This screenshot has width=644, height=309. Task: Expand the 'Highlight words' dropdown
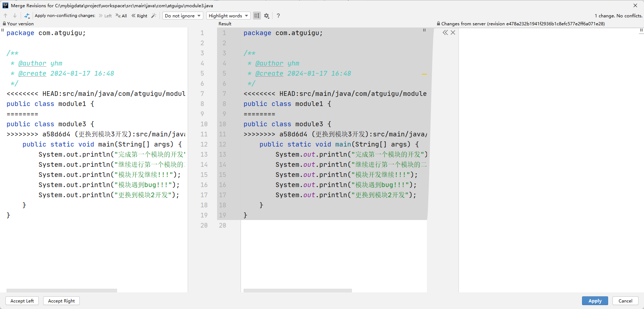pyautogui.click(x=228, y=16)
